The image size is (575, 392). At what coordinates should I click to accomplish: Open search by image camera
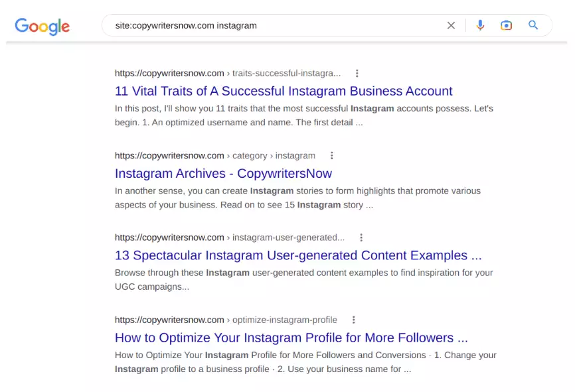point(506,25)
